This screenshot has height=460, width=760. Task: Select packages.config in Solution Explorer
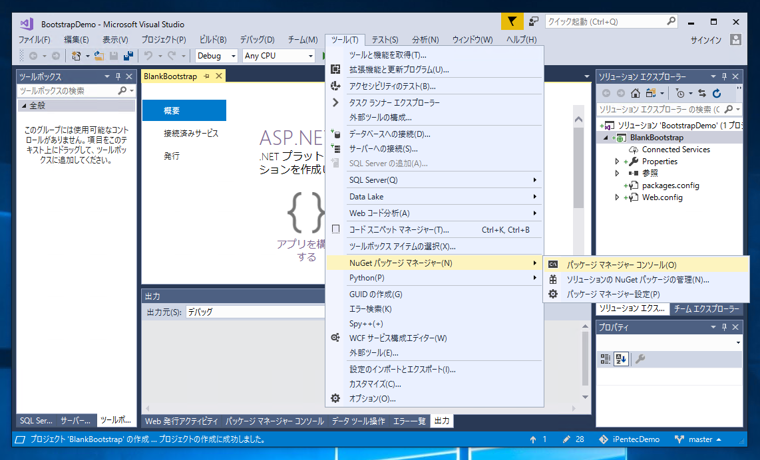(670, 185)
